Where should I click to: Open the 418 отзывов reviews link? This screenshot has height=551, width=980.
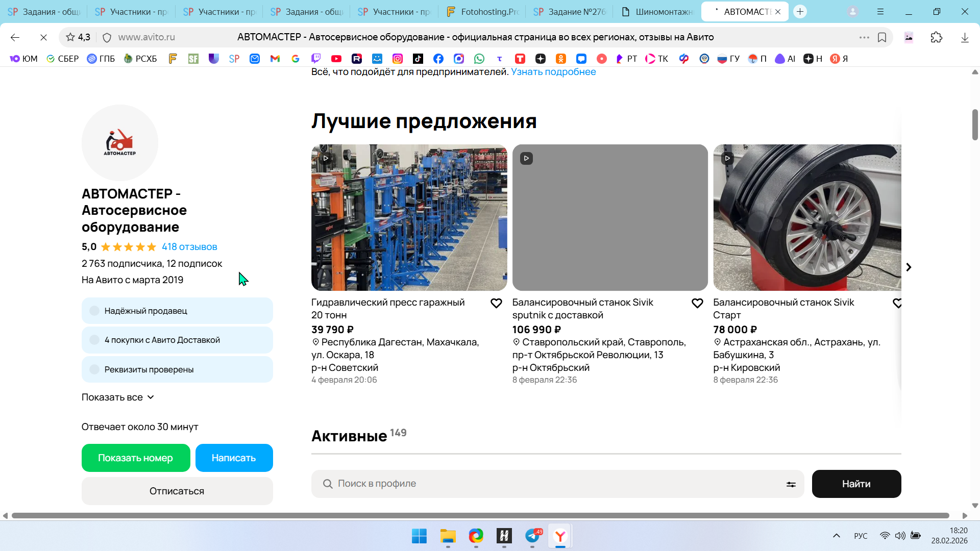[x=189, y=247]
